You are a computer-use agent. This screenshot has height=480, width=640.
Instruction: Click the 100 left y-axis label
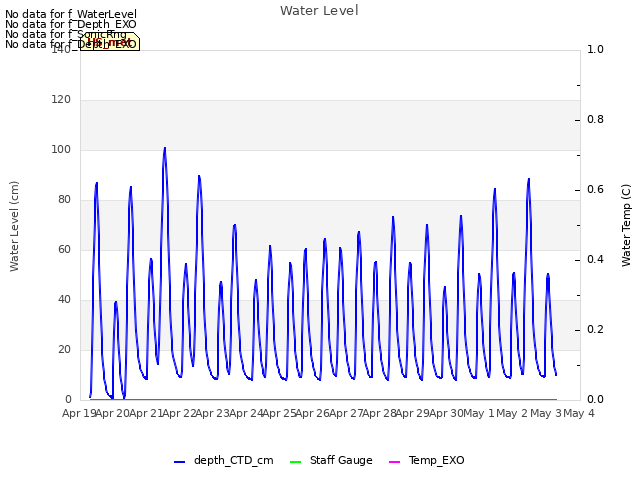click(61, 150)
